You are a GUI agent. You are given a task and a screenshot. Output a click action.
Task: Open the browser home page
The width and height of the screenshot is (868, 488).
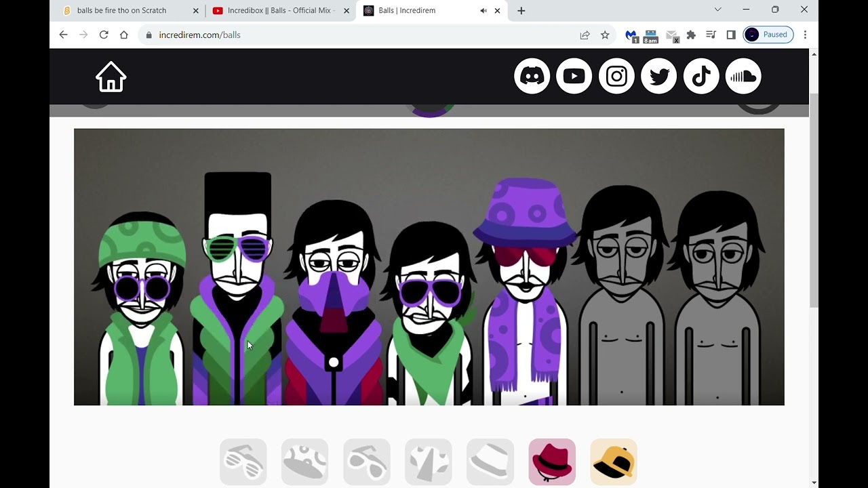(123, 35)
